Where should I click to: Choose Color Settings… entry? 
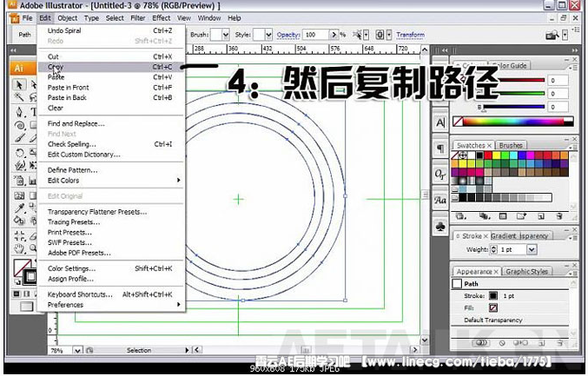click(x=111, y=268)
